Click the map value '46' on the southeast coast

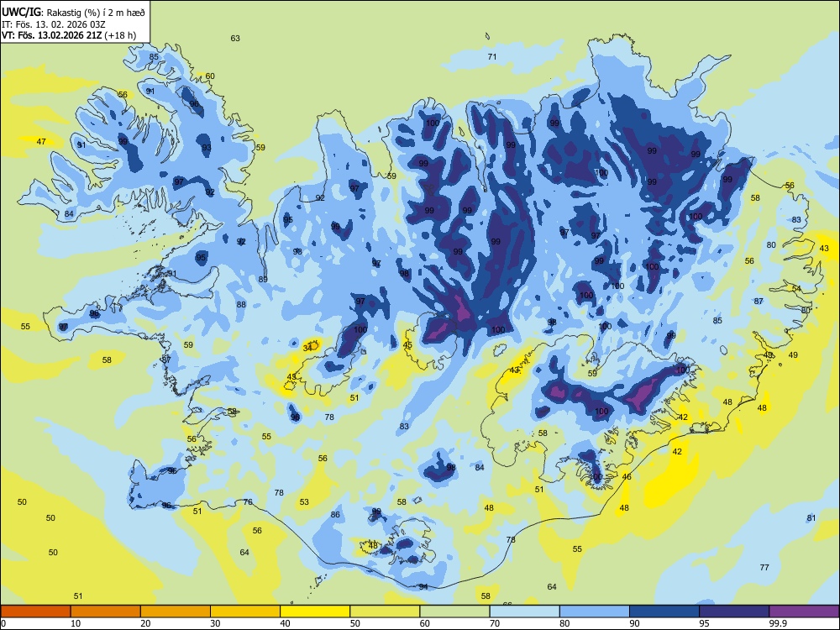tap(627, 476)
